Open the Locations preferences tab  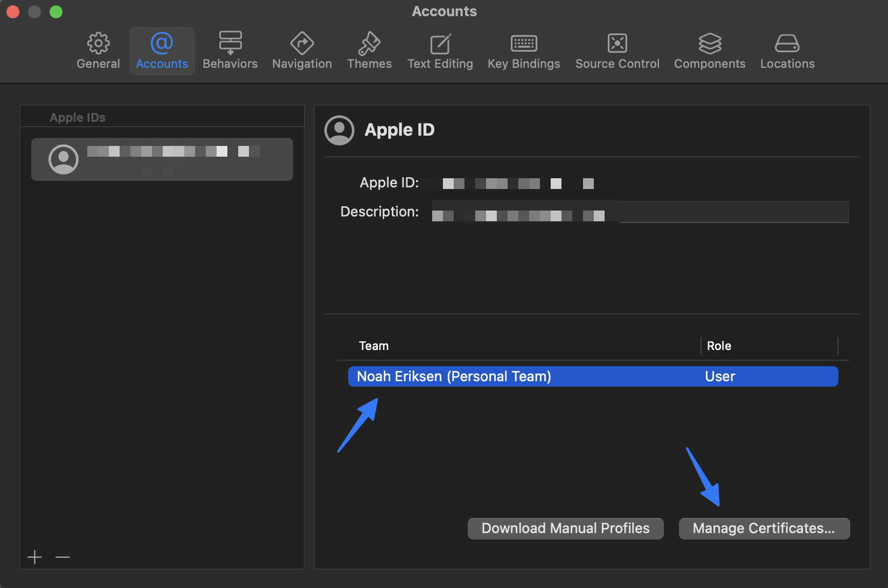pyautogui.click(x=787, y=51)
